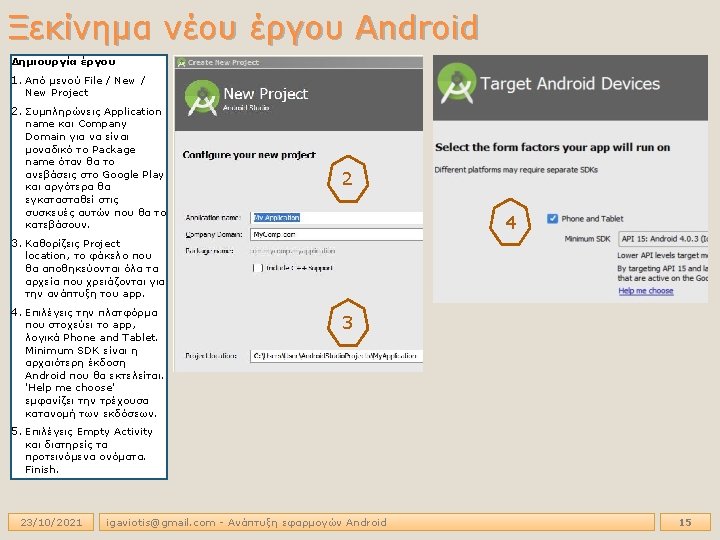
Task: Click the slide date 23/10/2021 in footer
Action: click(51, 522)
